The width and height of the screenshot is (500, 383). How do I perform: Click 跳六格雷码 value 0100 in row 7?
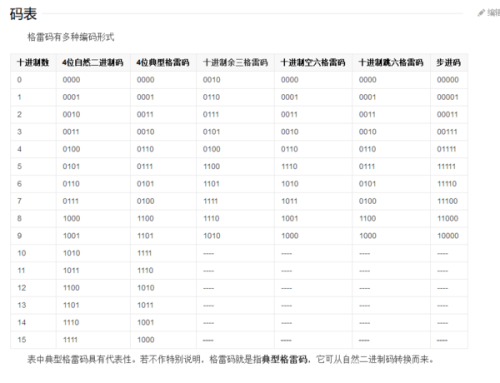[x=368, y=201]
